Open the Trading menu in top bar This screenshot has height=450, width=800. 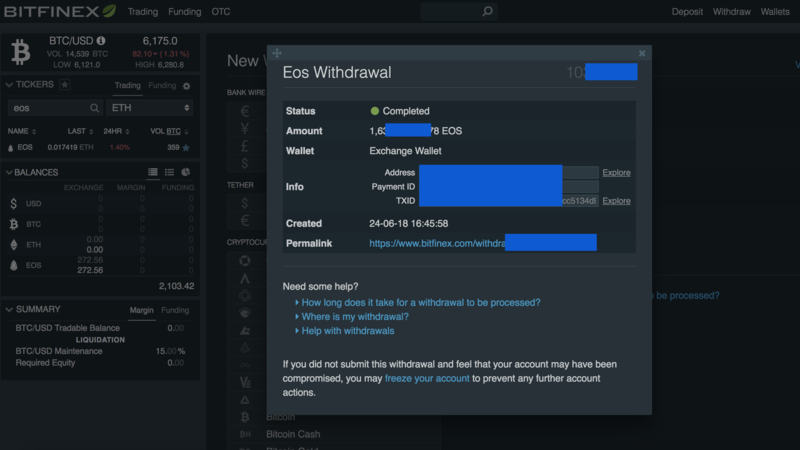[143, 12]
